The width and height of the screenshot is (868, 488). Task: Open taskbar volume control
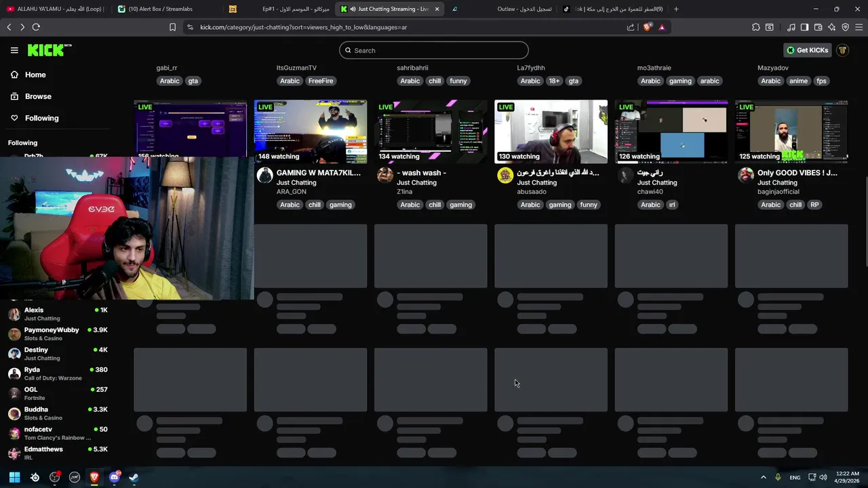[x=823, y=477]
